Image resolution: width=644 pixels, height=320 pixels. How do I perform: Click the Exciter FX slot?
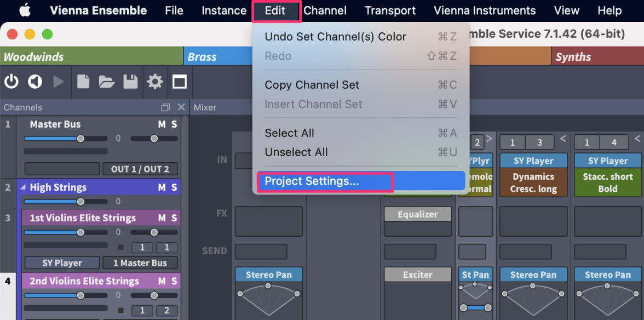tap(418, 275)
